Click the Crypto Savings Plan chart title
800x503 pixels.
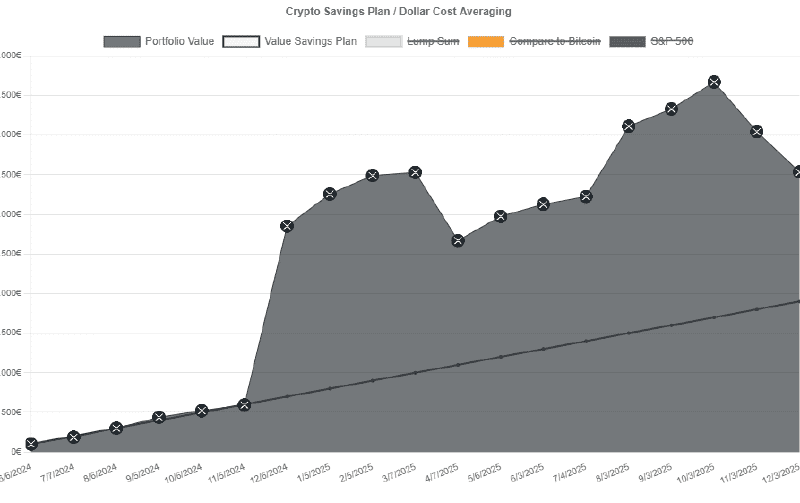[400, 10]
